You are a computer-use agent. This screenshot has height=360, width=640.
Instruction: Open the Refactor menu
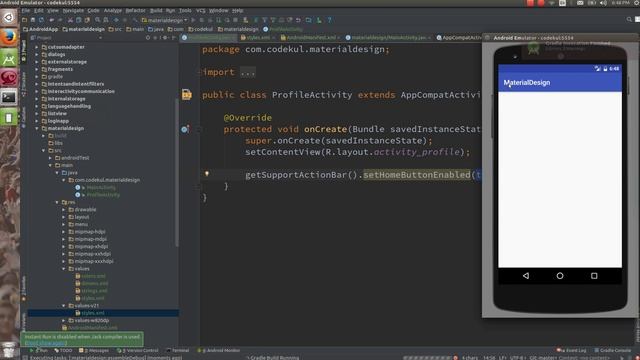click(135, 11)
